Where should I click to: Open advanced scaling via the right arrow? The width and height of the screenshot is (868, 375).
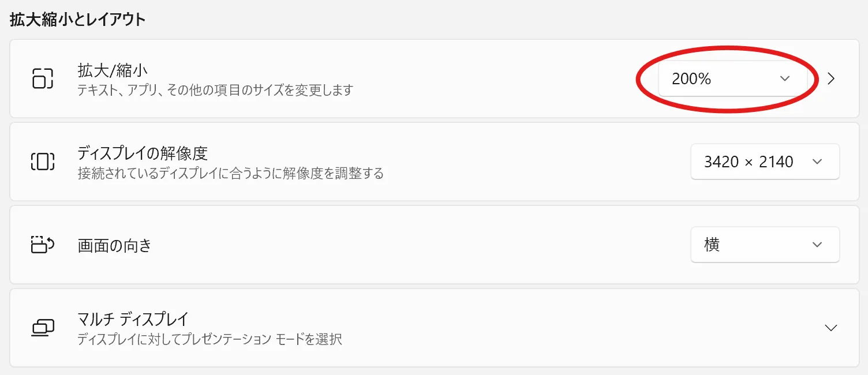click(x=831, y=79)
